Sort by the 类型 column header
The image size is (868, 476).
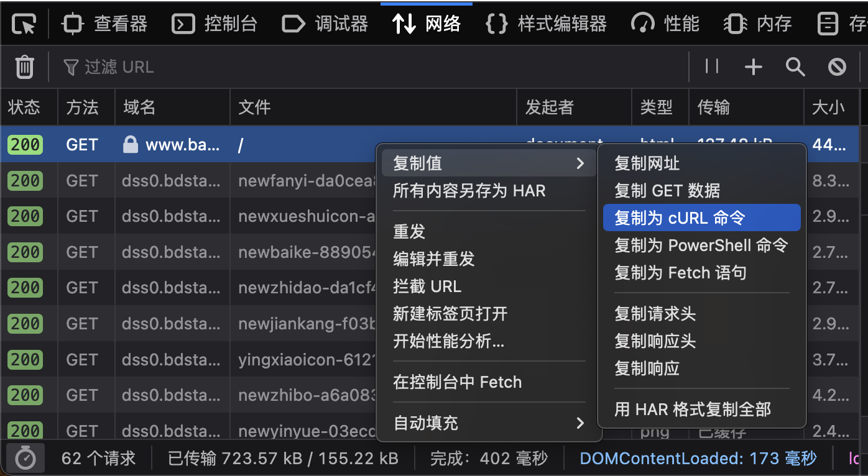[x=660, y=108]
